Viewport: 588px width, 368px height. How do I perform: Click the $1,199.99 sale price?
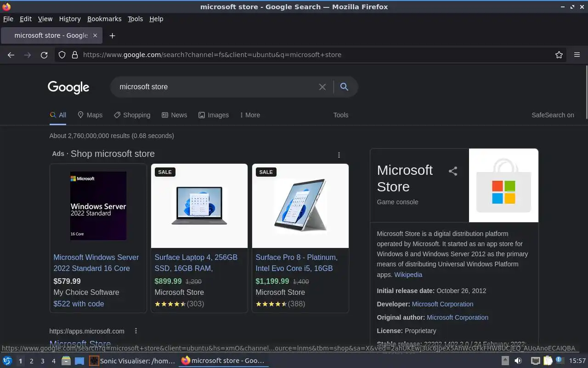pos(272,281)
